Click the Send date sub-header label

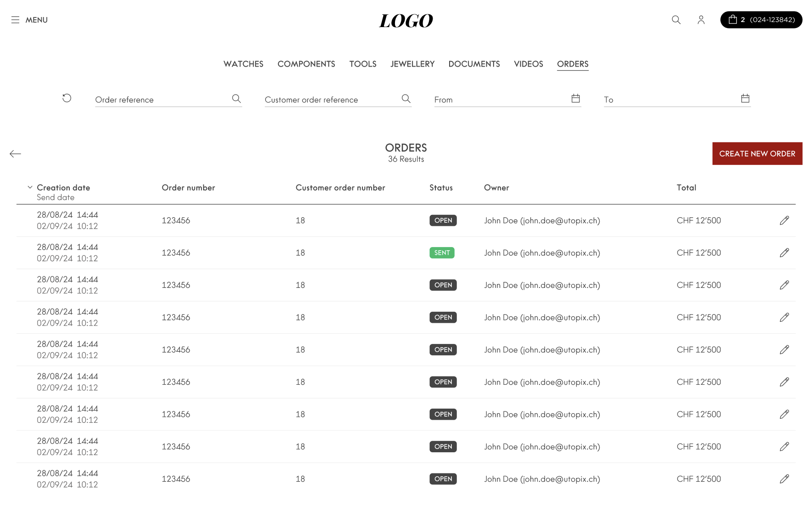(56, 197)
